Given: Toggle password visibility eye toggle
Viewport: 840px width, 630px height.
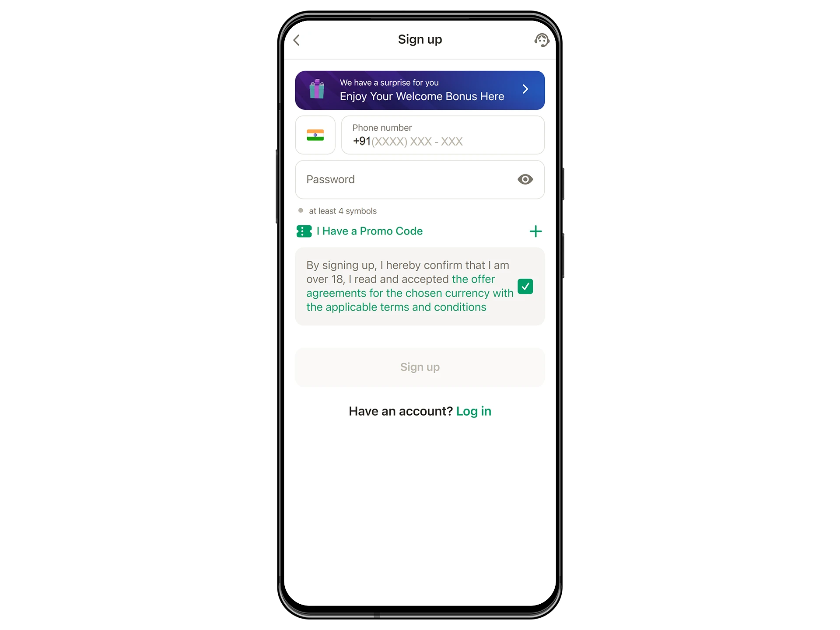Looking at the screenshot, I should tap(526, 179).
